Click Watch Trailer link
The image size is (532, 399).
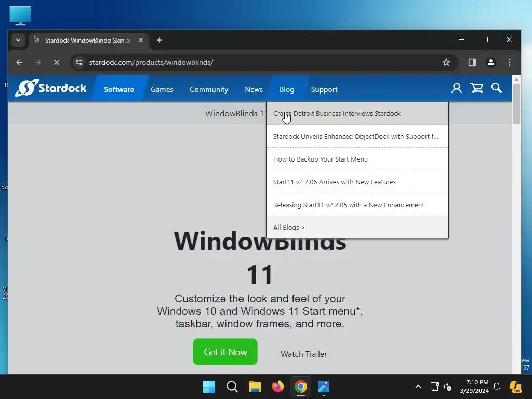click(x=303, y=354)
